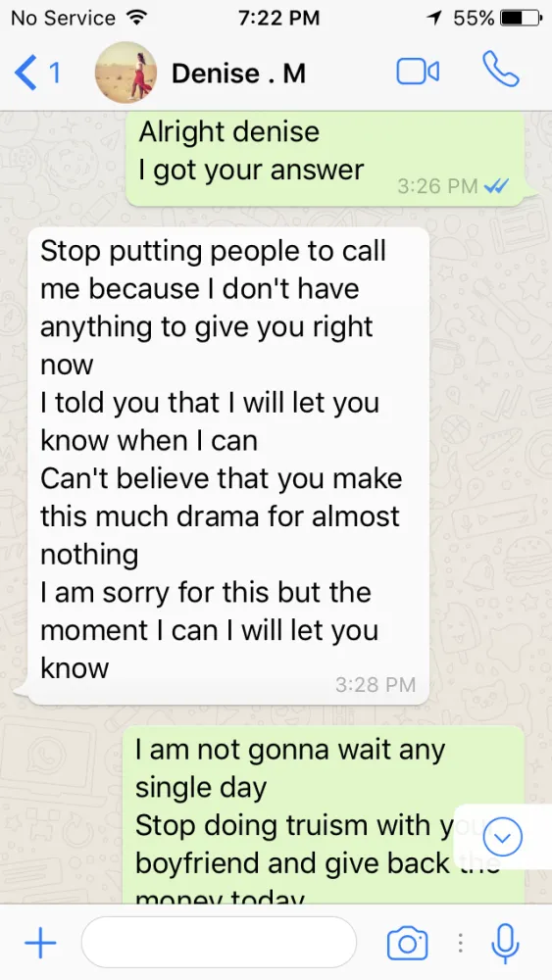Tap the 'Alright denise' sent message
The height and width of the screenshot is (980, 552).
tap(326, 159)
